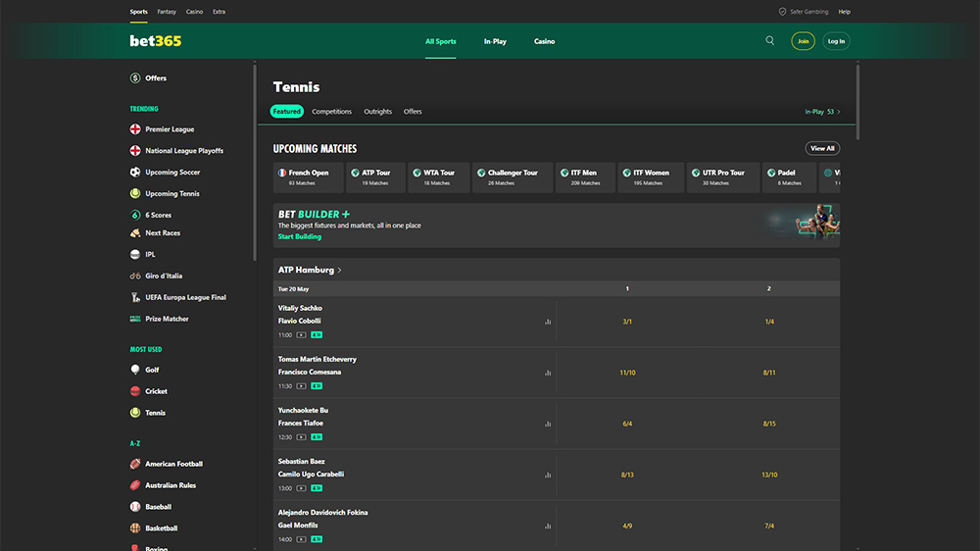Click the Start Building link
Screen dimensions: 980x551
pos(299,236)
